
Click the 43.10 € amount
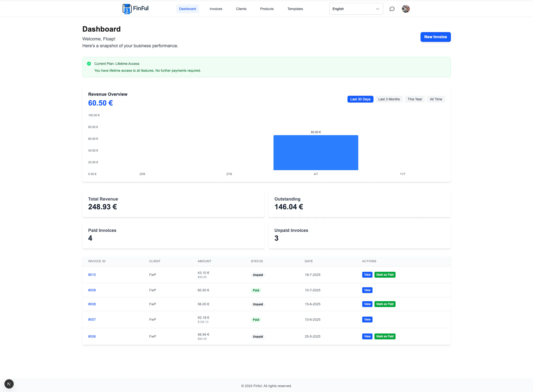tap(203, 273)
